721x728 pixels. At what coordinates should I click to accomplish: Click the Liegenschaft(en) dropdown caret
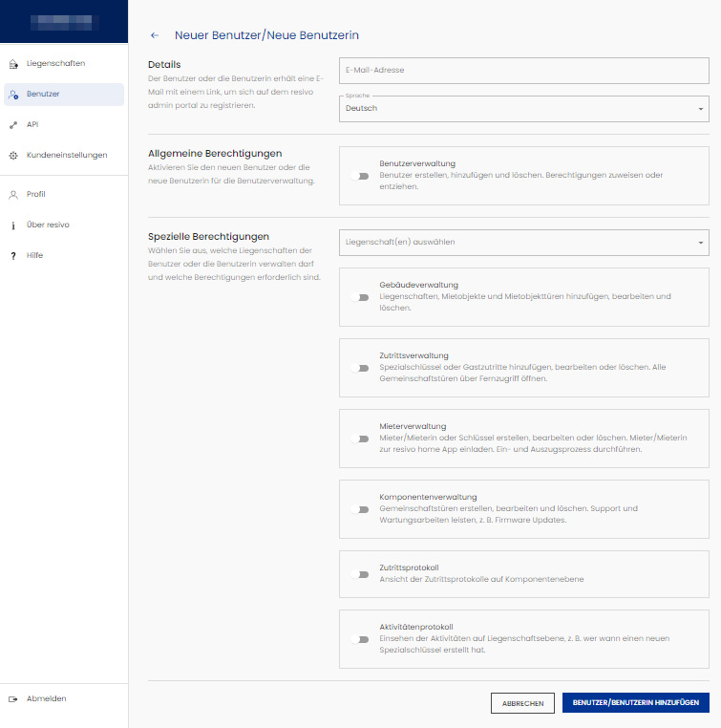click(701, 243)
